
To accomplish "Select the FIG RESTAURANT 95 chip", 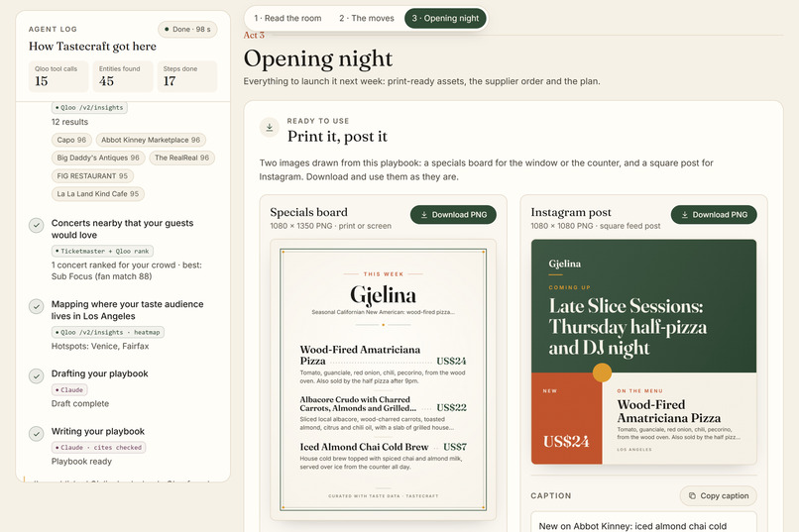I will (x=92, y=175).
